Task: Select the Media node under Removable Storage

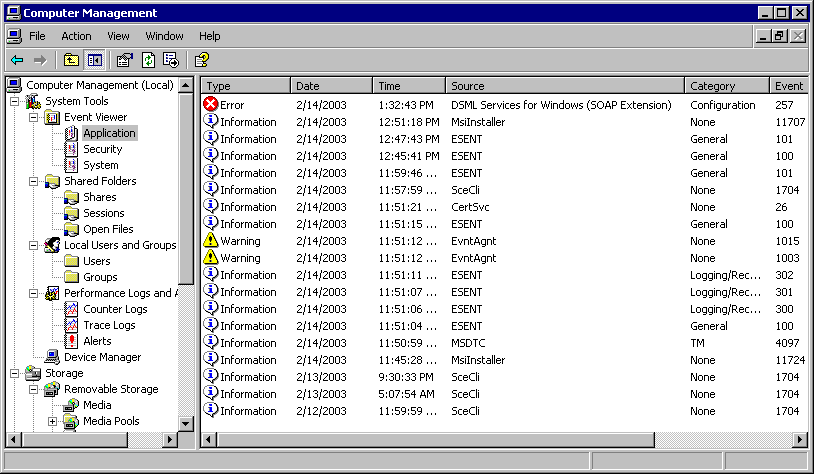Action: pyautogui.click(x=97, y=405)
